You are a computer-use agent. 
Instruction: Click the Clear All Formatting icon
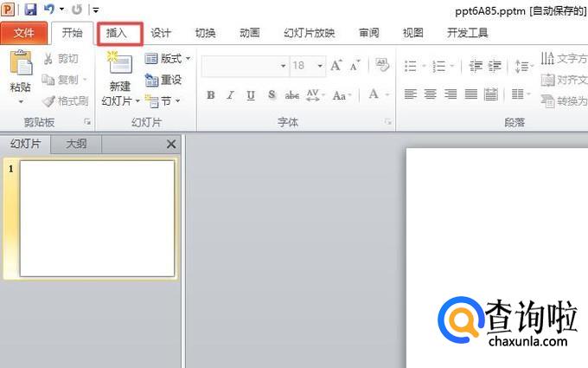pyautogui.click(x=382, y=65)
